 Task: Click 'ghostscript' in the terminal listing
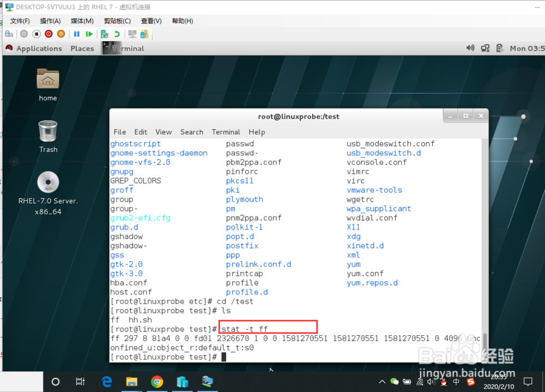pyautogui.click(x=135, y=143)
